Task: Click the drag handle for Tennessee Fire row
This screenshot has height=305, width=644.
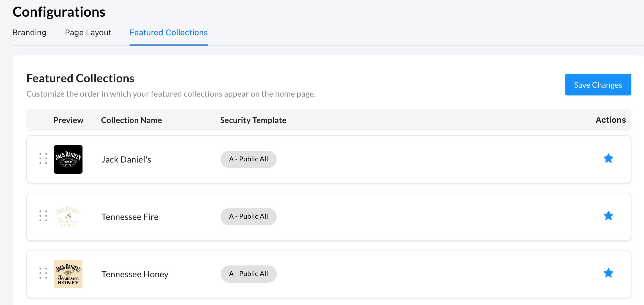Action: click(43, 216)
